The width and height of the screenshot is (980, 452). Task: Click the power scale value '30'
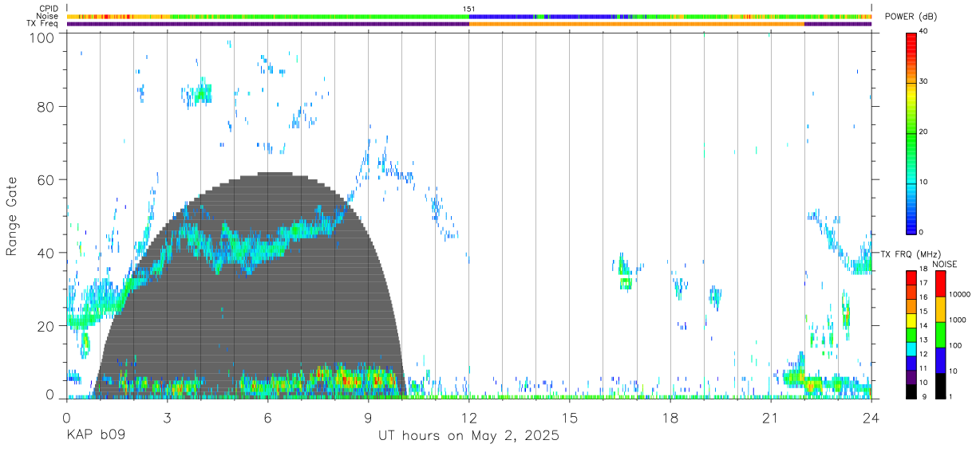[x=924, y=82]
